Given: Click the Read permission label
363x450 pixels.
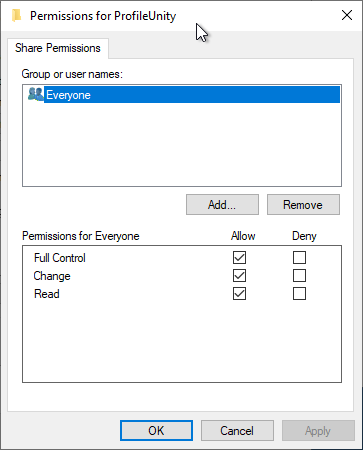Looking at the screenshot, I should click(47, 294).
